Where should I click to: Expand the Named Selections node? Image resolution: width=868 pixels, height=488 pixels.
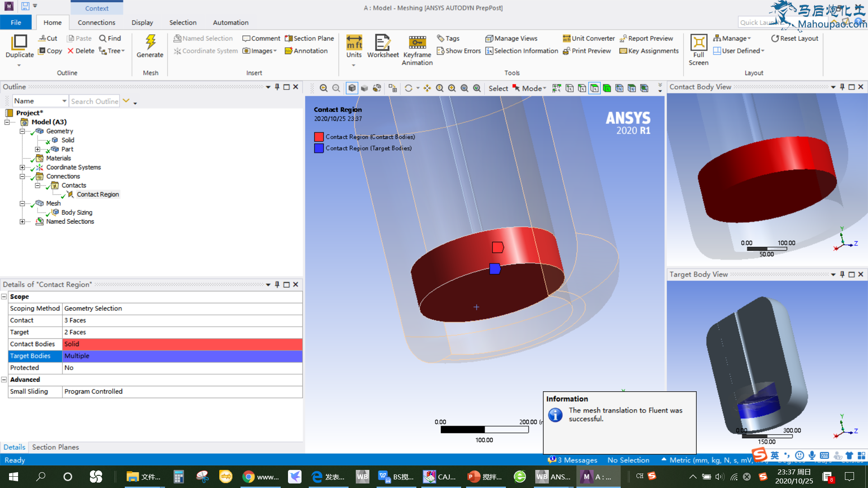coord(22,221)
